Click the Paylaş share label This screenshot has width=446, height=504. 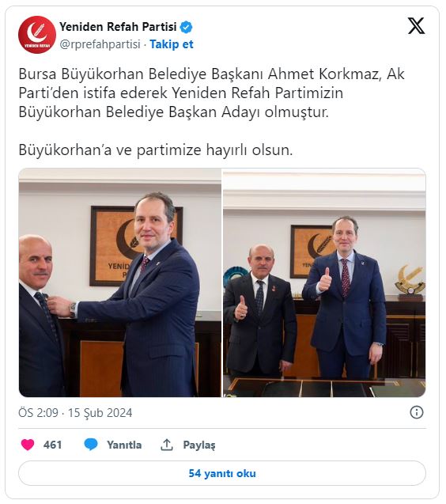click(x=199, y=445)
